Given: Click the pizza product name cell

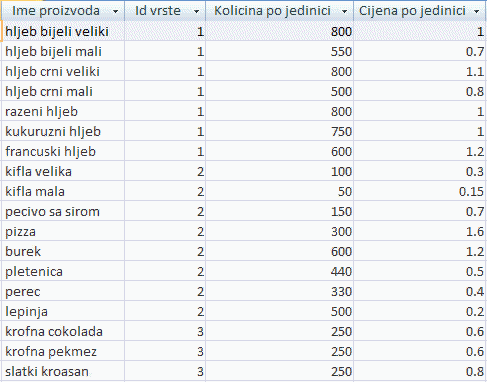Looking at the screenshot, I should coord(63,231).
